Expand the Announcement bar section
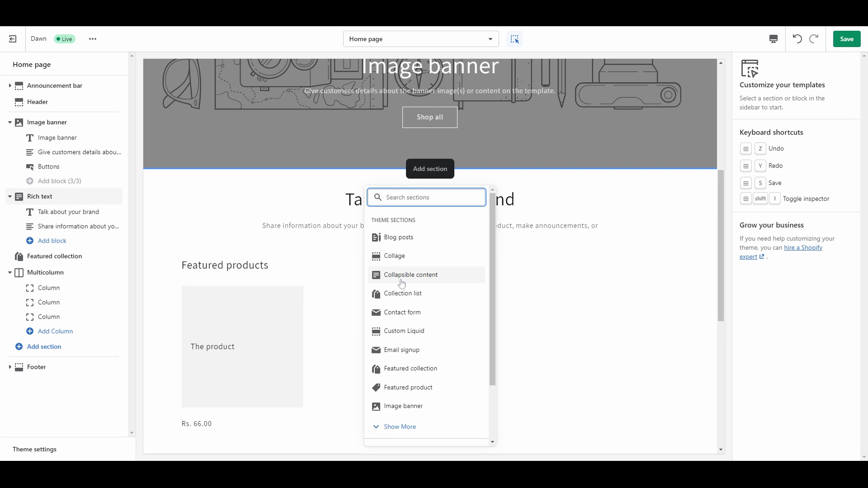Image resolution: width=868 pixels, height=488 pixels. pyautogui.click(x=10, y=86)
